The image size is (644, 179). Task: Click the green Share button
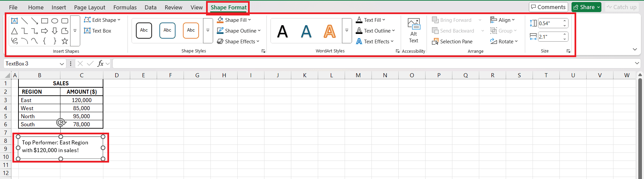[x=586, y=7]
